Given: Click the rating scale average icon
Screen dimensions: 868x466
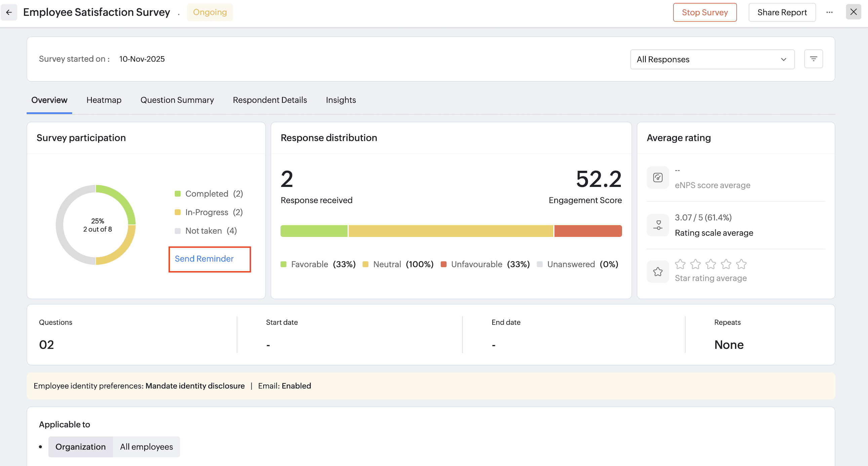Looking at the screenshot, I should pyautogui.click(x=658, y=225).
